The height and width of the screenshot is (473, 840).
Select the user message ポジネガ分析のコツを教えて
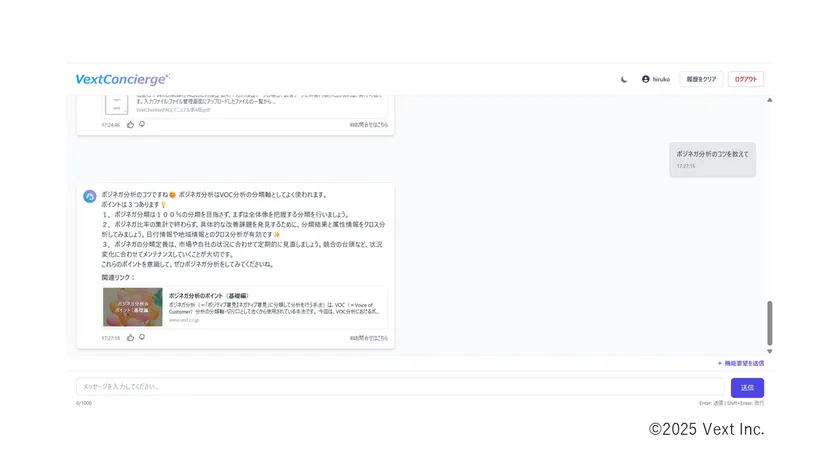tap(712, 154)
